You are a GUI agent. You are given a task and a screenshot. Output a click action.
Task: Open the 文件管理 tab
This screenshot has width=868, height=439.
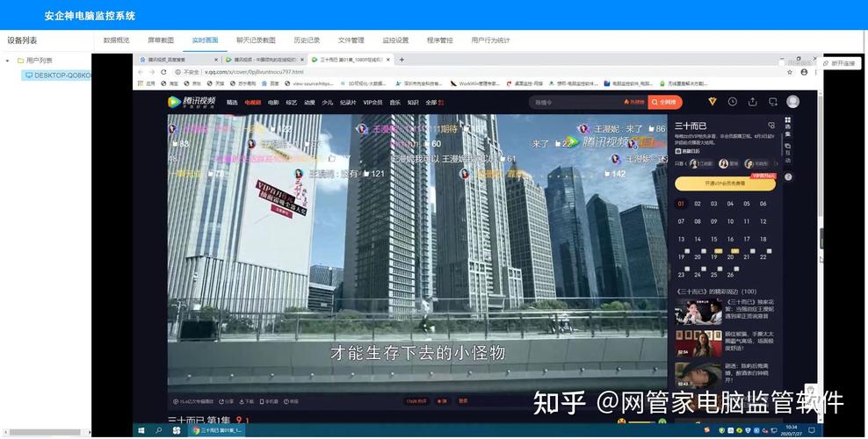351,40
